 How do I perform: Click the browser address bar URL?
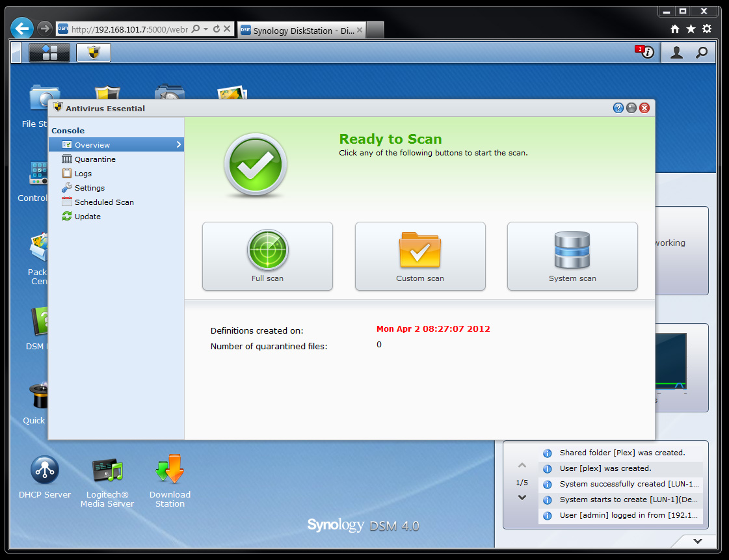point(129,29)
